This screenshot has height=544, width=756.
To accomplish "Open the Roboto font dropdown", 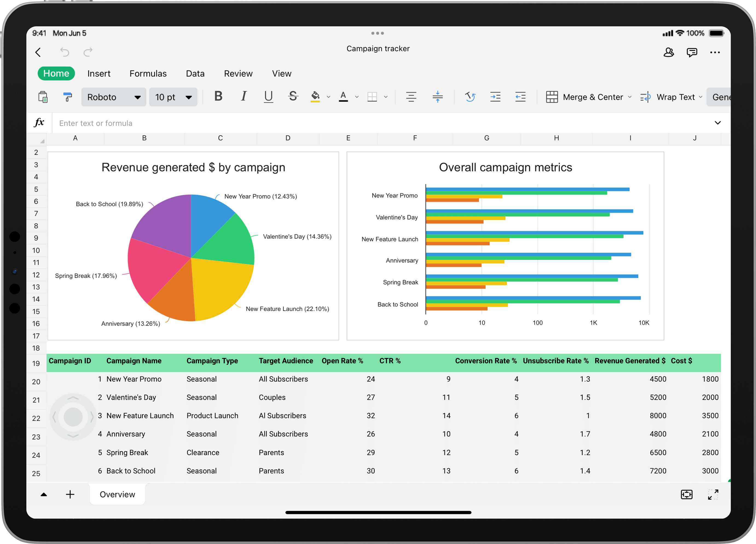I will click(x=114, y=97).
